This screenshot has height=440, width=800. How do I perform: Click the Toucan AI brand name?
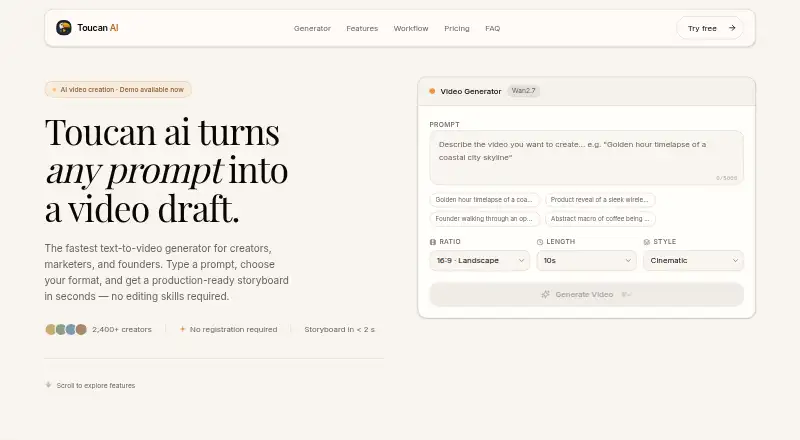98,28
